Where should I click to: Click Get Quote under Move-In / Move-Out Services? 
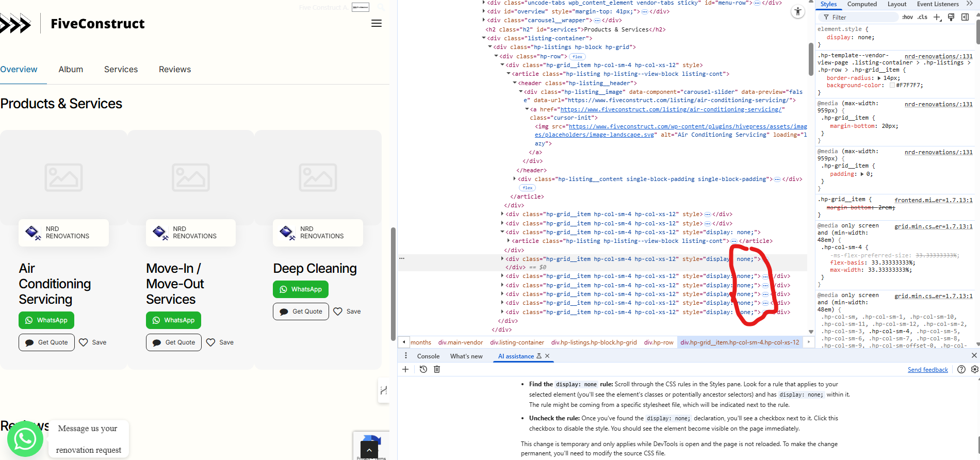[174, 342]
